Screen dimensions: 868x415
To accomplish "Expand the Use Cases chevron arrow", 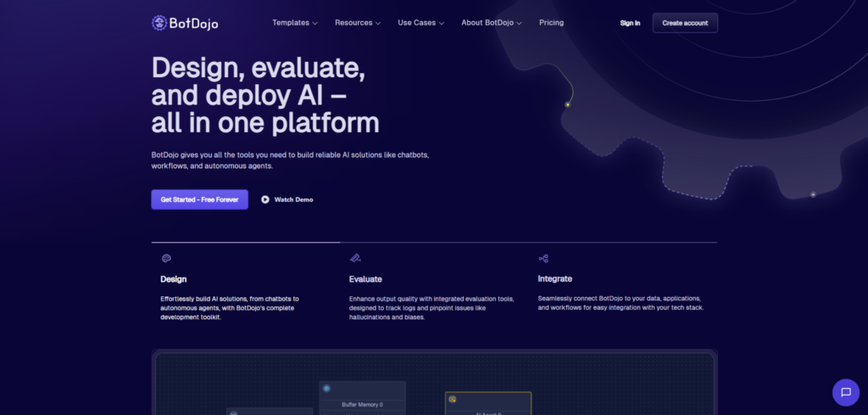I will click(x=441, y=23).
